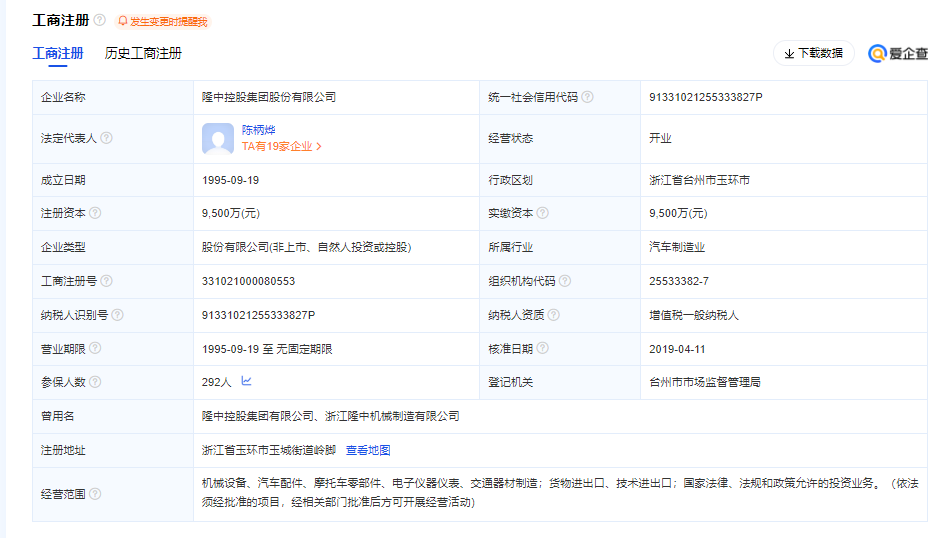Click the 爱企查 logo
Viewport: 945px width, 538px height.
[898, 54]
